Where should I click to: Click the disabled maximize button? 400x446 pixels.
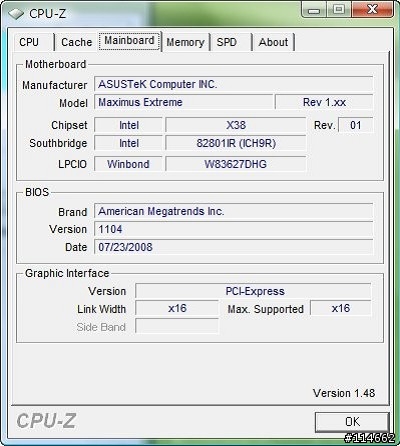click(339, 9)
